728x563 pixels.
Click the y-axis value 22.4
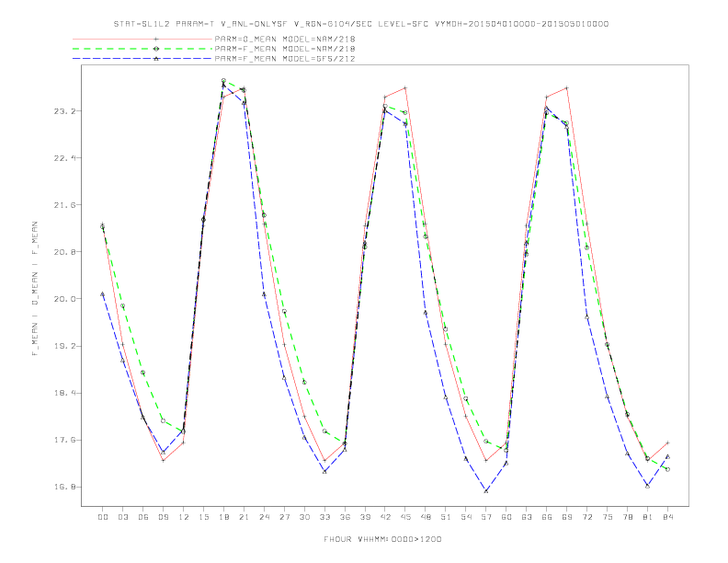click(63, 158)
